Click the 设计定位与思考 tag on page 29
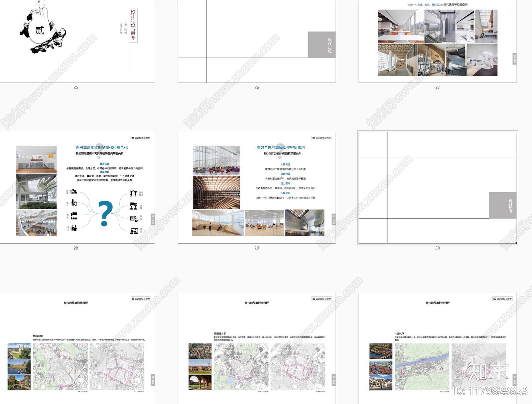Screen dimensions: 532x404 (322, 138)
